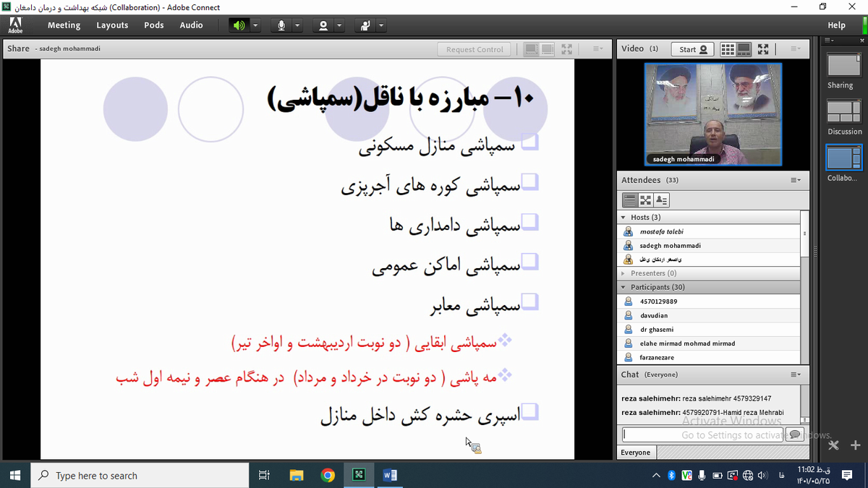Select host mostafa talebi in the attendee list
The height and width of the screenshot is (488, 868).
coord(710,231)
